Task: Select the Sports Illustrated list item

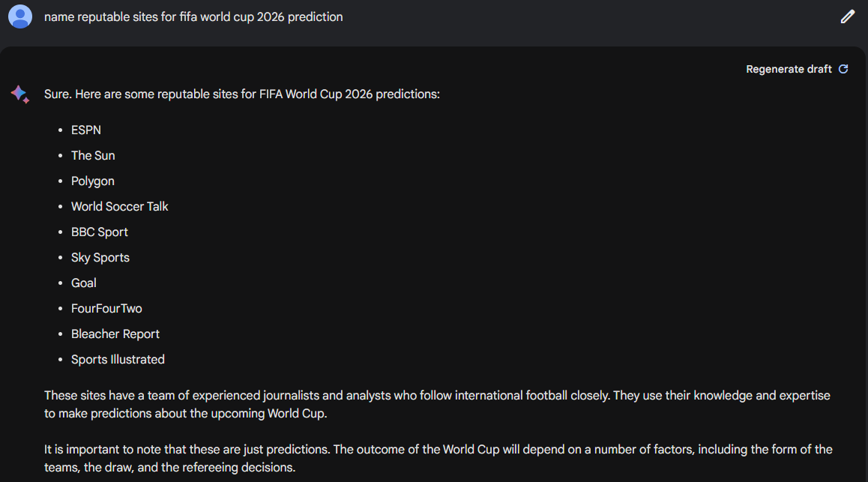Action: pyautogui.click(x=118, y=360)
